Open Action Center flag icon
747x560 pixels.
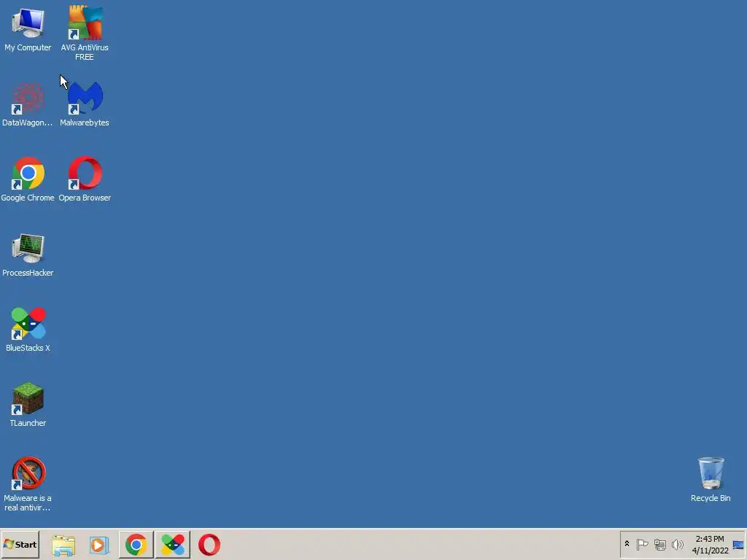pos(642,544)
